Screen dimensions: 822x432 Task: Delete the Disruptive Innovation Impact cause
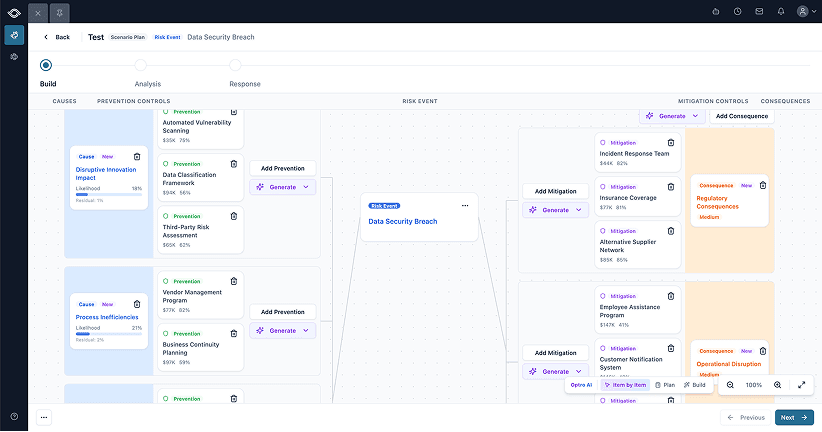(x=137, y=157)
